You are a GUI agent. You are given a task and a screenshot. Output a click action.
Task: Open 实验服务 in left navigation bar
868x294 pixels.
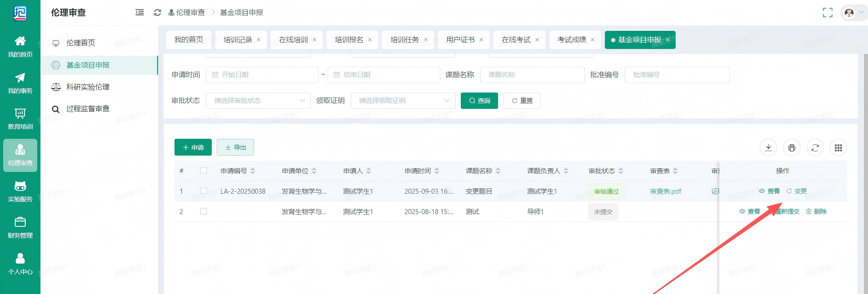20,191
